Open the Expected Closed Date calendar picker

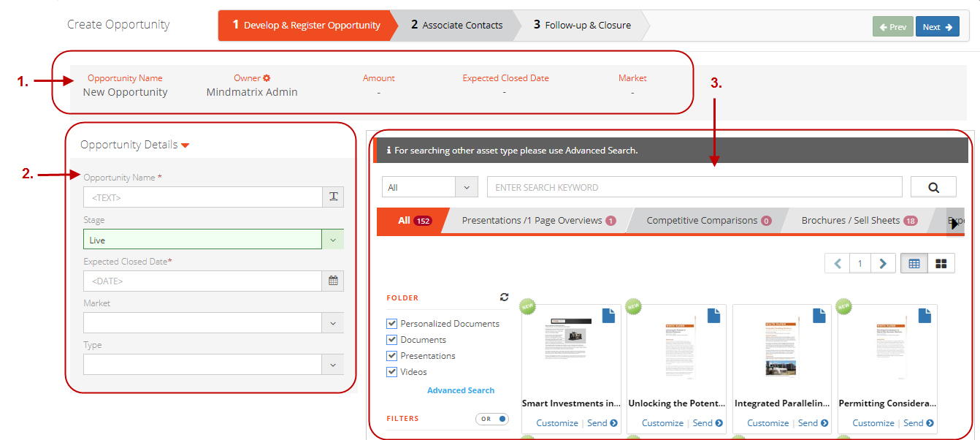pyautogui.click(x=333, y=281)
